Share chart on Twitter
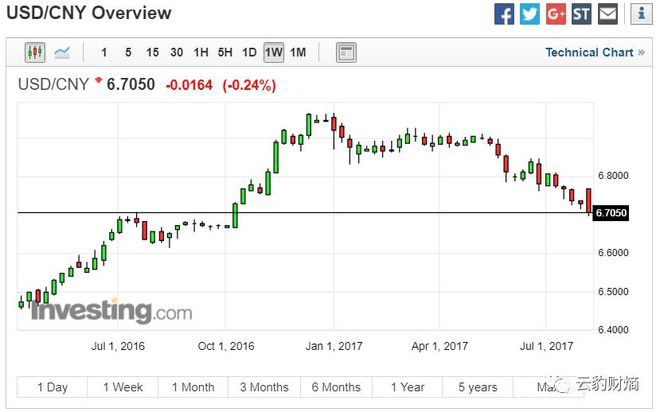The height and width of the screenshot is (412, 660). [x=531, y=14]
